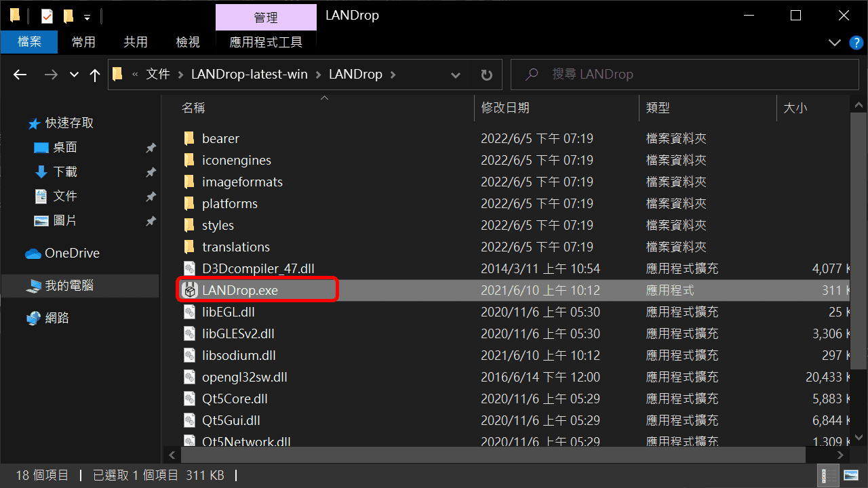Open the quick access toolbar customize menu
The height and width of the screenshot is (488, 868).
[85, 16]
